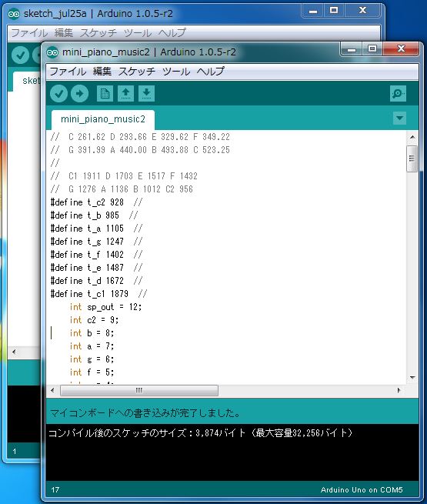Click the scroll-left arrow in sketch_jul25a window
The height and width of the screenshot is (504, 427).
(14, 352)
